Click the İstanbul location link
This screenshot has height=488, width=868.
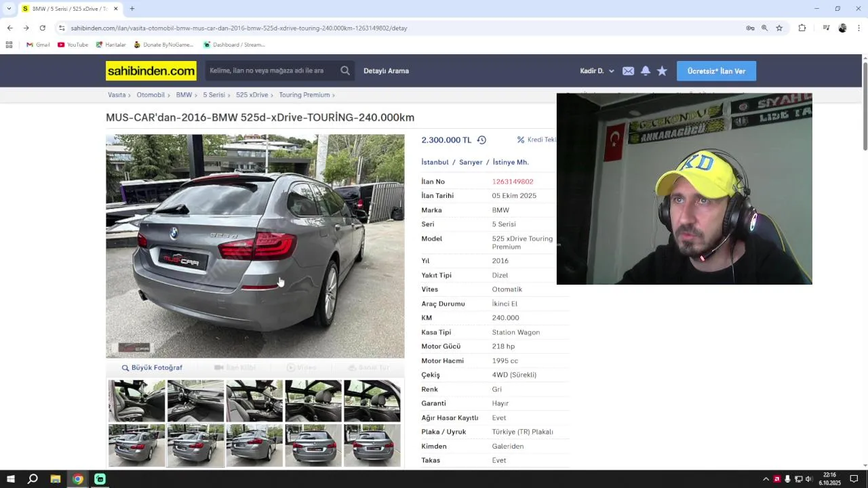click(x=435, y=162)
